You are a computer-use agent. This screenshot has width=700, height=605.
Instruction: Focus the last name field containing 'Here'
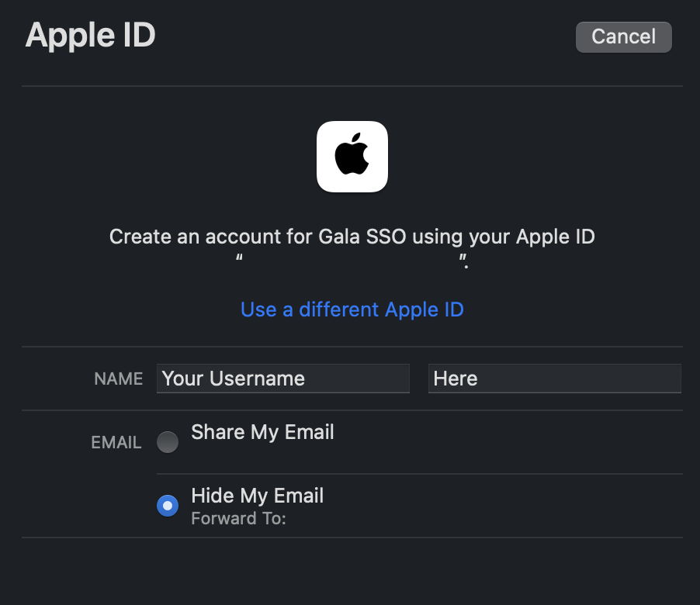coord(554,379)
